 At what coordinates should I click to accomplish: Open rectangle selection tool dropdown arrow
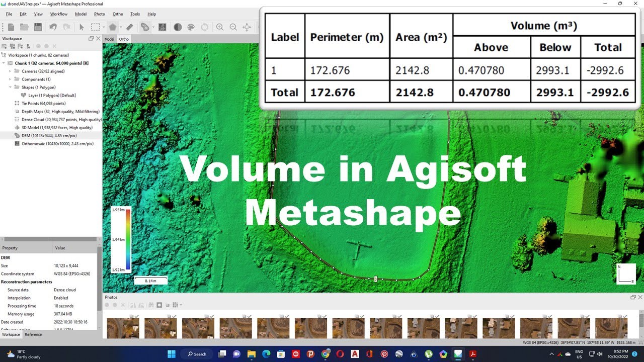103,27
